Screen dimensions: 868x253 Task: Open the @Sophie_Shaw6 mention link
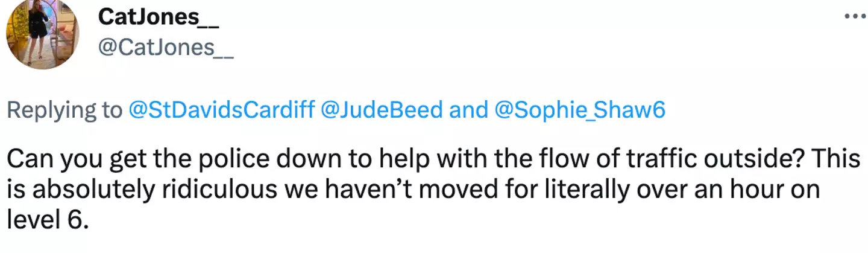click(579, 110)
